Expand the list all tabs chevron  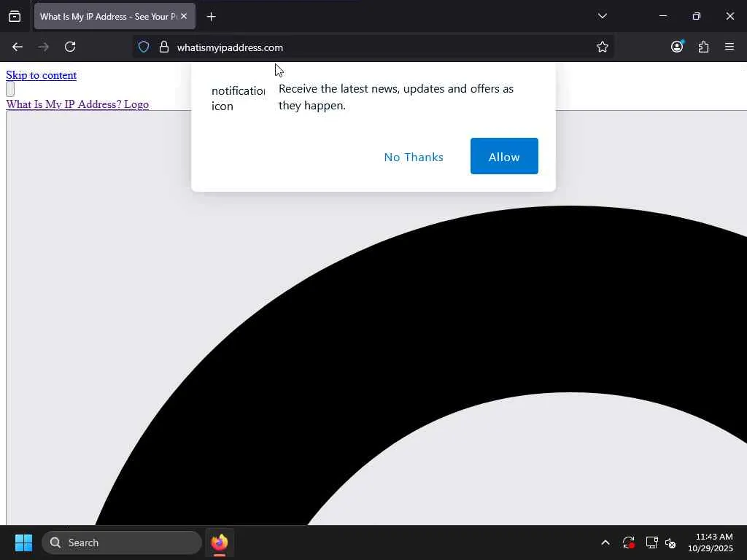click(602, 16)
